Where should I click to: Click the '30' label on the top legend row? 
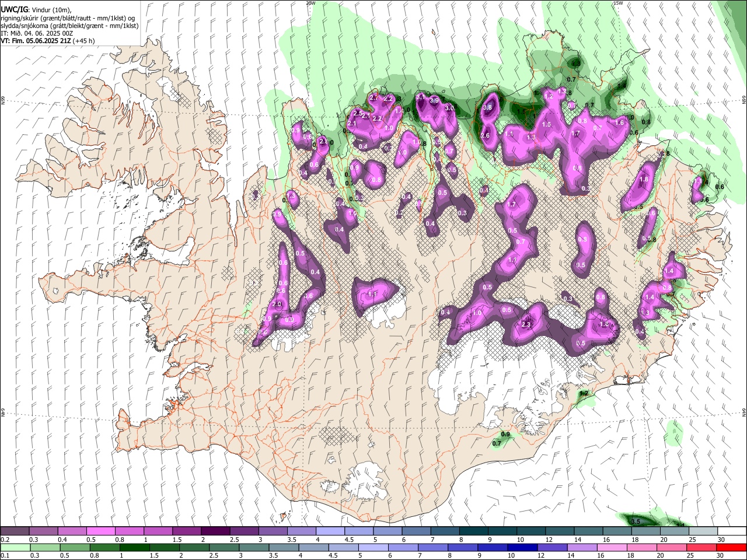coord(721,540)
